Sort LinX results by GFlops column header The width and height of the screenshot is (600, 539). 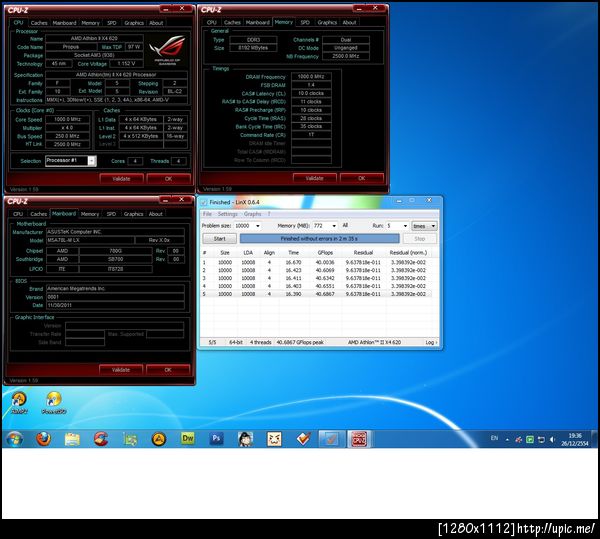click(x=325, y=253)
